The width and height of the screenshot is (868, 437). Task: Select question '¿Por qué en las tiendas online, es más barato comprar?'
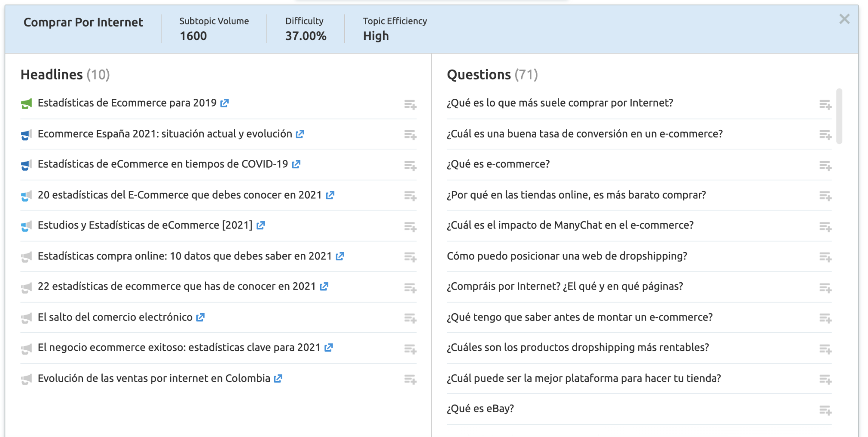[x=576, y=195]
